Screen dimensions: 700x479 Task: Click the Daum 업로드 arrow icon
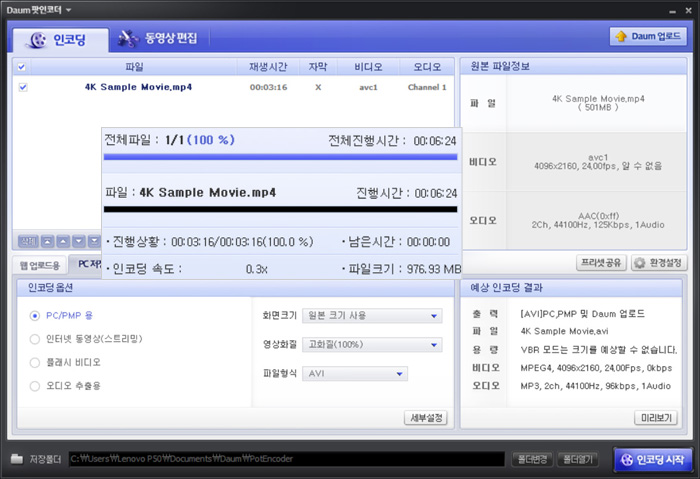[622, 37]
